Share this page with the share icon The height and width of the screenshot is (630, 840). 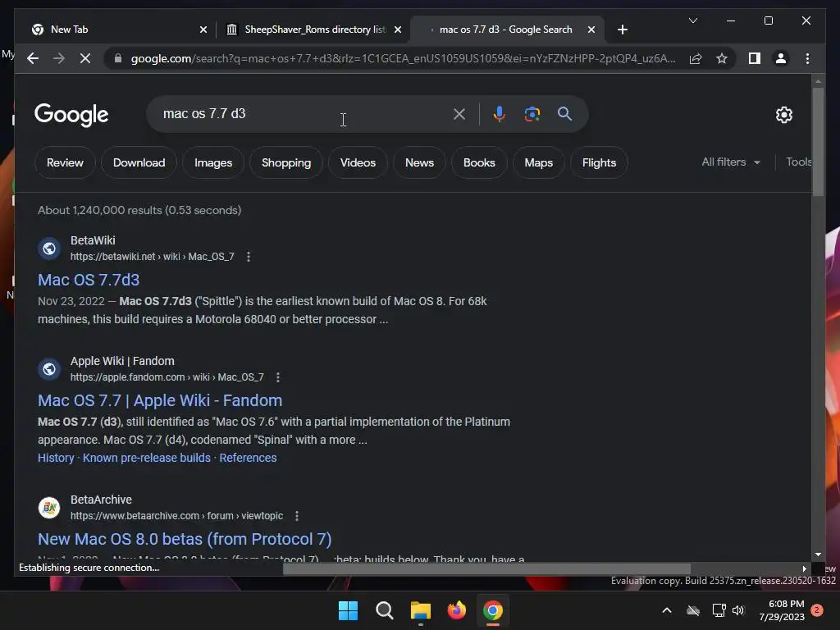click(x=696, y=58)
